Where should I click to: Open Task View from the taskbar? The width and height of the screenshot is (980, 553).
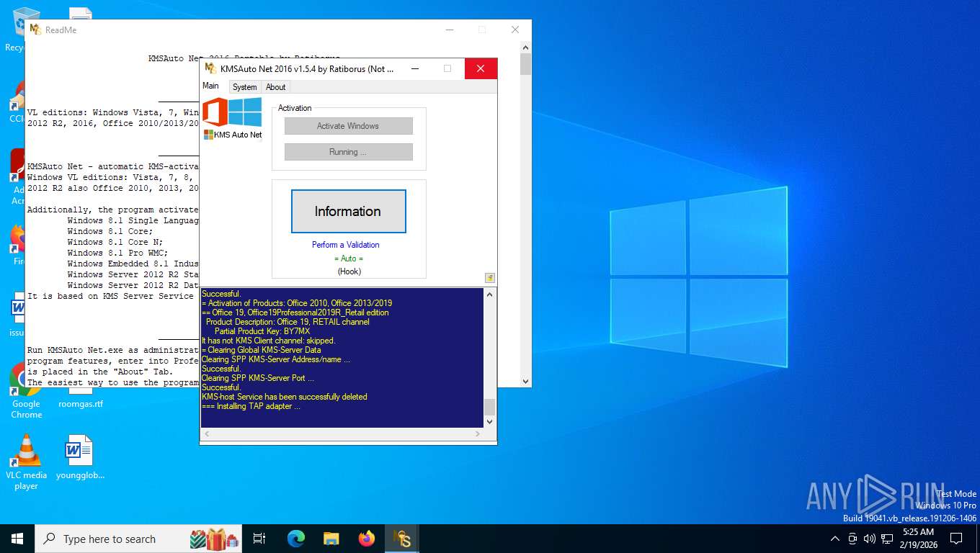point(259,539)
